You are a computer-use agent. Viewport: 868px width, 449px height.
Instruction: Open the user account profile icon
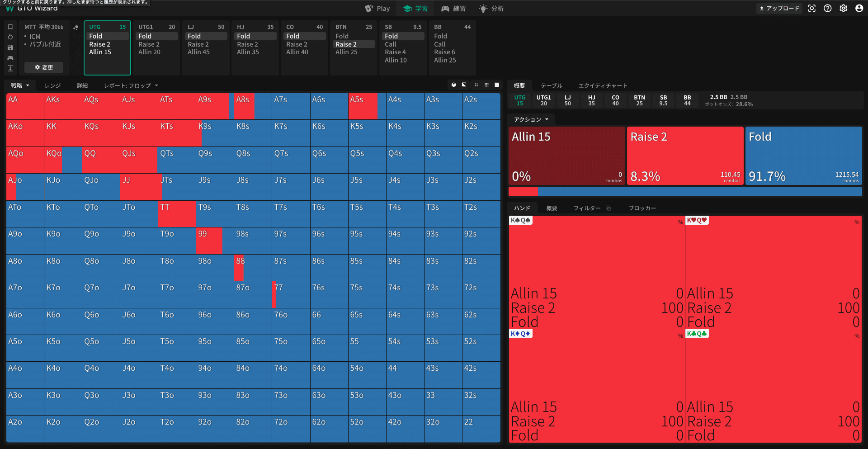click(x=859, y=8)
